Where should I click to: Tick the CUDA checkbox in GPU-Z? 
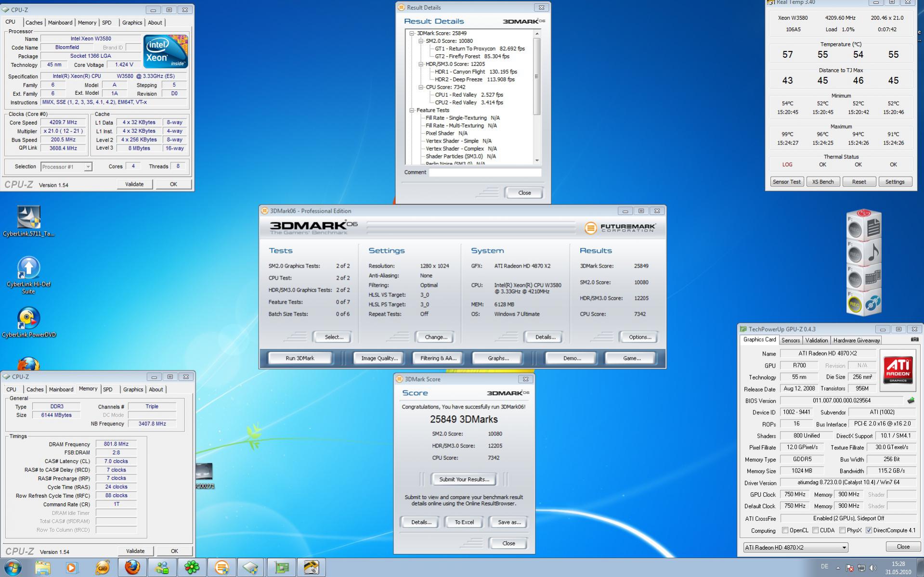(x=816, y=530)
